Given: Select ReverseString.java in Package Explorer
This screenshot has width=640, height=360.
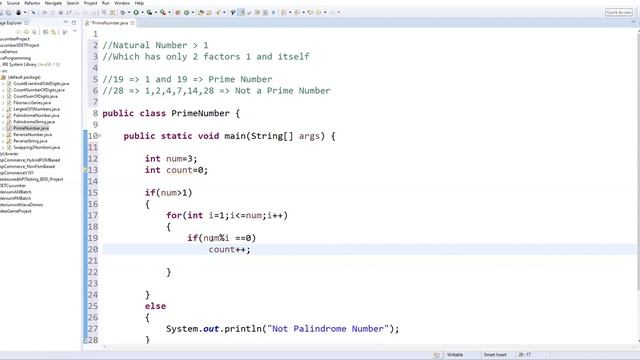Looking at the screenshot, I should tap(30, 141).
